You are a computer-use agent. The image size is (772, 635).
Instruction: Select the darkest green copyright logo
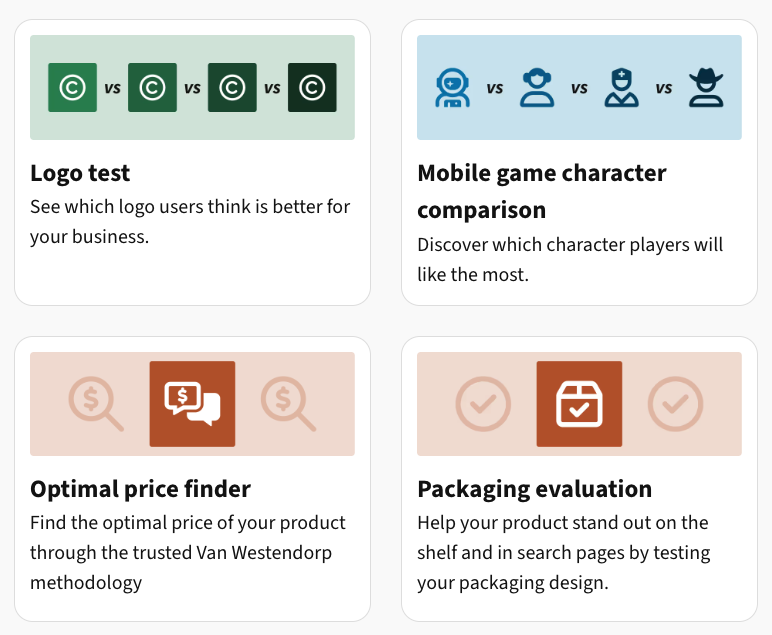click(312, 88)
